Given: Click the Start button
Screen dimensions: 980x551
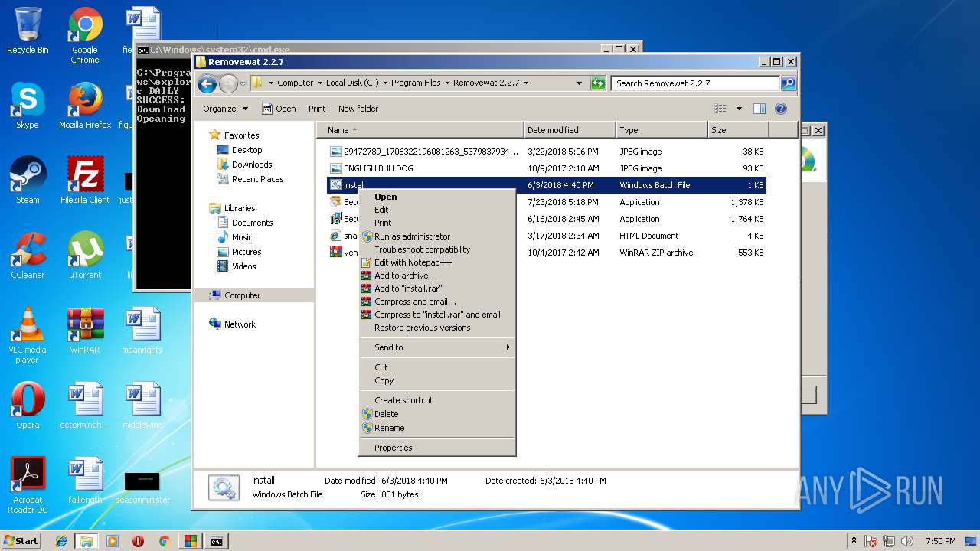Looking at the screenshot, I should (21, 541).
